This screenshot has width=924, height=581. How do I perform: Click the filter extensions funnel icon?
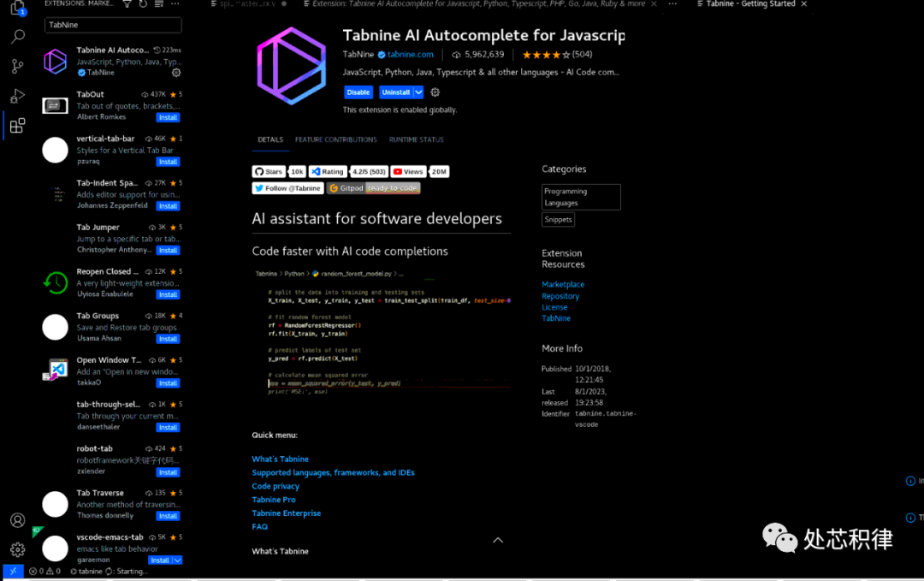click(x=127, y=3)
